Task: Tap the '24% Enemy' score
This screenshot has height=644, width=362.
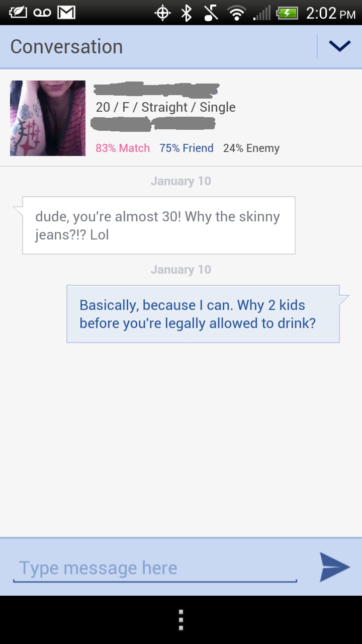Action: [251, 148]
